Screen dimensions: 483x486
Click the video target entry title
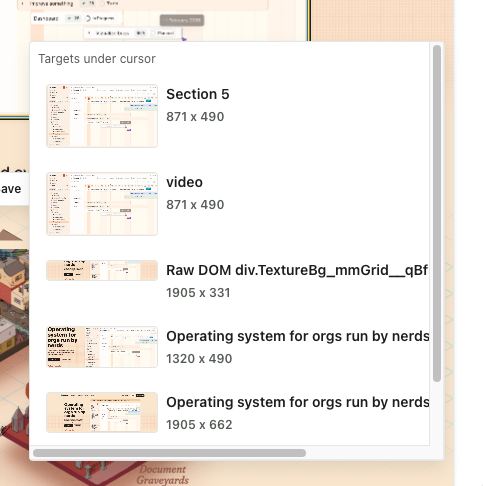pos(184,182)
